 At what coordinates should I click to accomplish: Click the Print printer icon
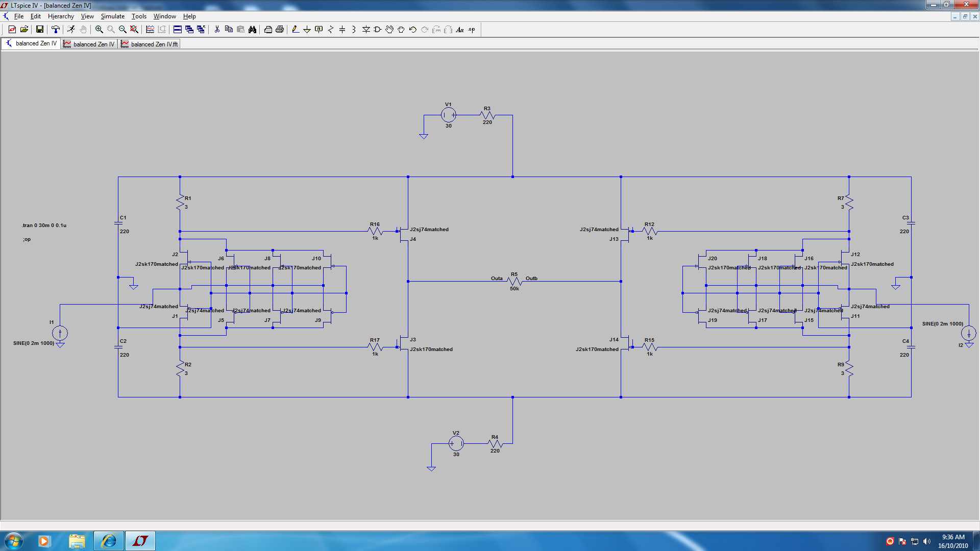tap(280, 30)
